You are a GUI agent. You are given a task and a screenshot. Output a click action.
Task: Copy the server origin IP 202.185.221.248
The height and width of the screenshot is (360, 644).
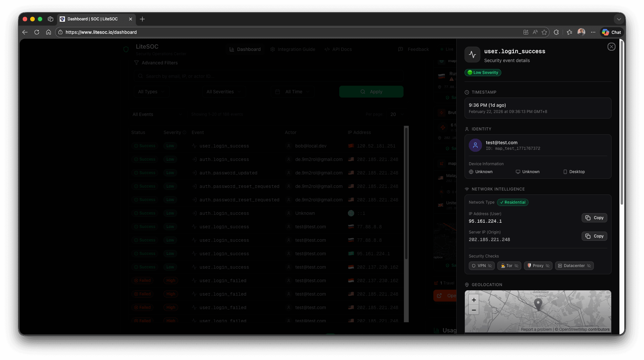coord(594,236)
